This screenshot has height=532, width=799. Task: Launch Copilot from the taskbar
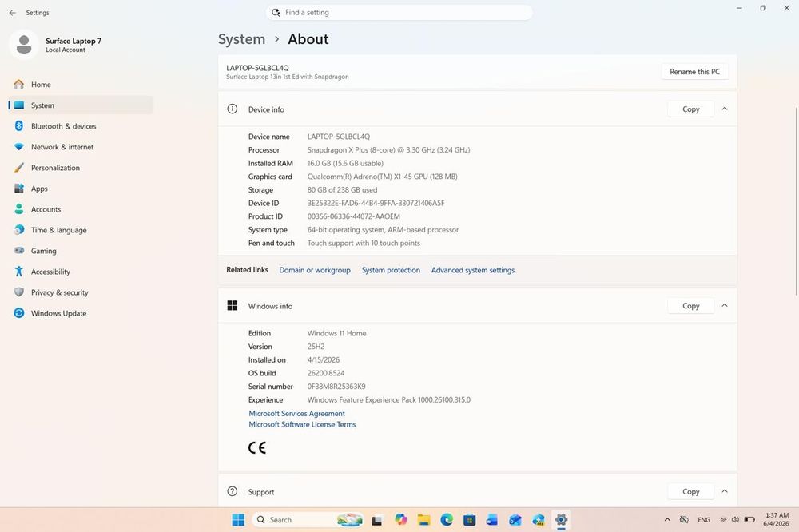coord(400,520)
